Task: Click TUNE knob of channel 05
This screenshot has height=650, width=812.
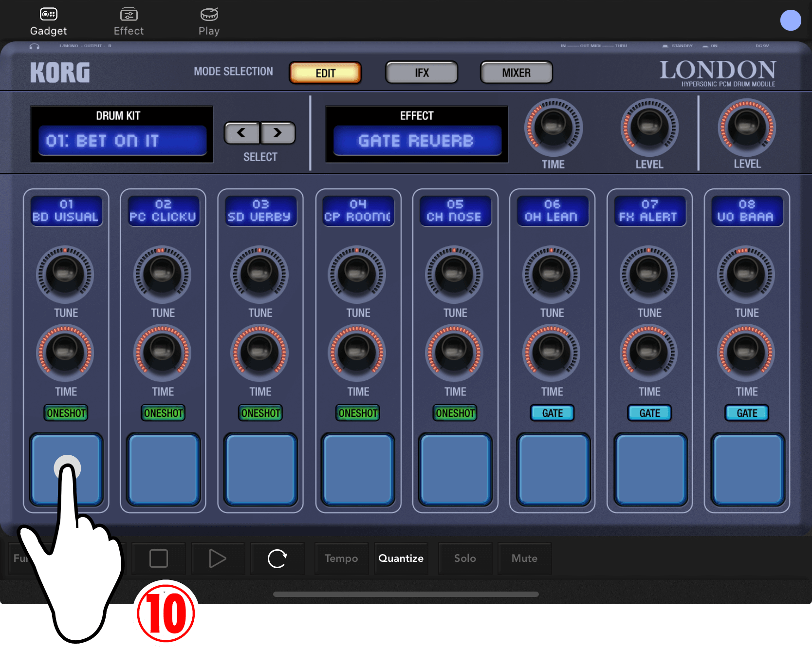Action: [454, 274]
